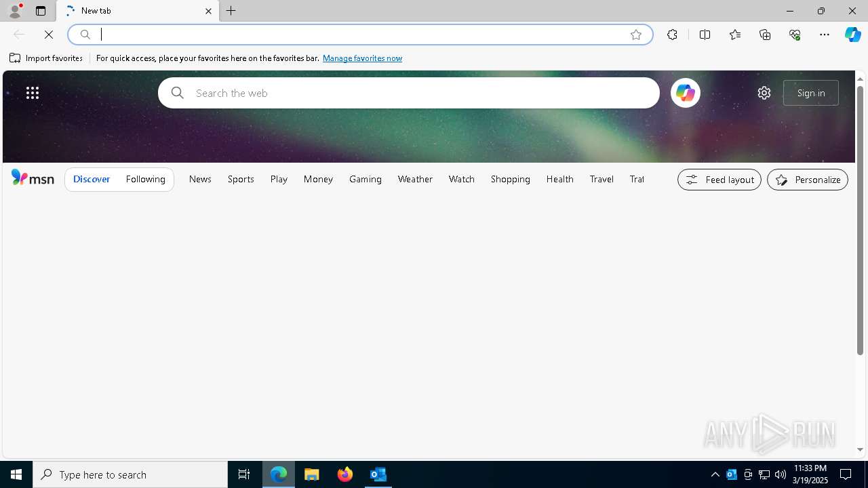Image resolution: width=868 pixels, height=488 pixels.
Task: Show hidden system tray icons
Action: coord(715,474)
